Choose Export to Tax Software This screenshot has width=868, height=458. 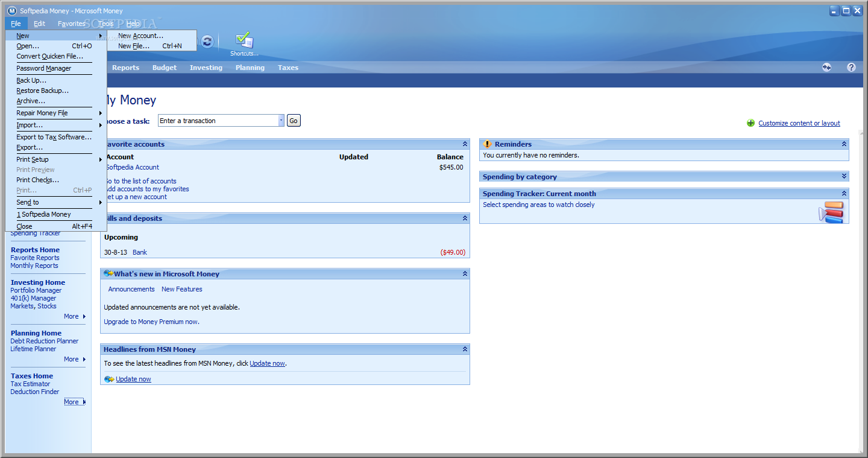[55, 137]
